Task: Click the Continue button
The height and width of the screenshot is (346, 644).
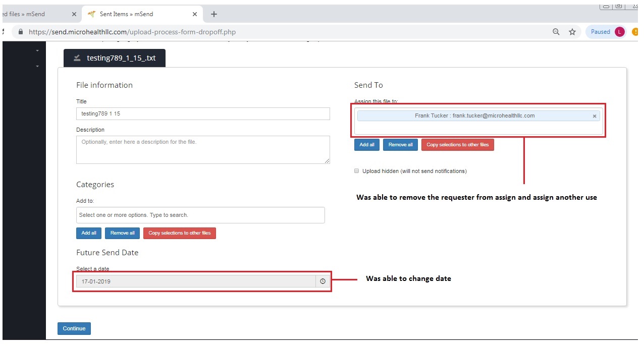Action: click(x=74, y=328)
